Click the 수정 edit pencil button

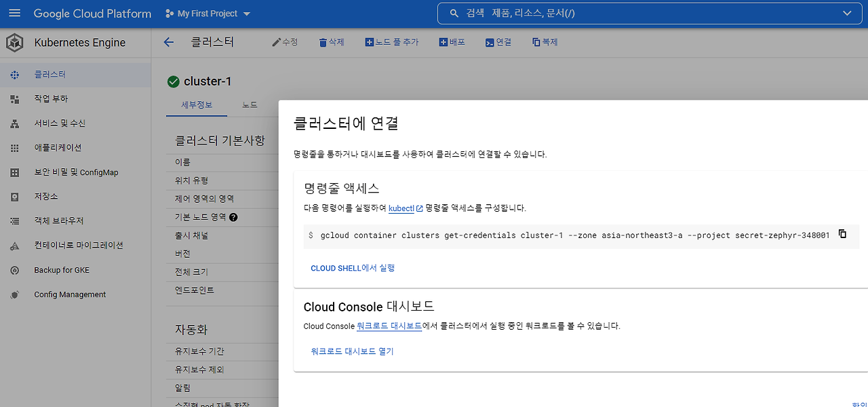pyautogui.click(x=285, y=42)
